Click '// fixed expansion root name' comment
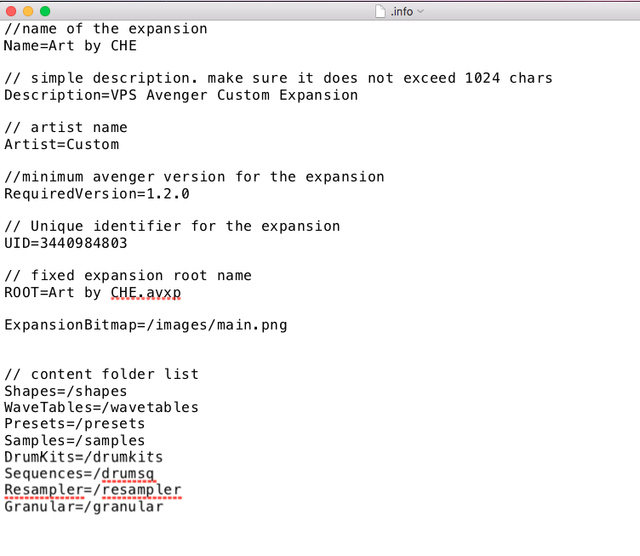Viewport: 640px width, 556px height. click(x=128, y=276)
